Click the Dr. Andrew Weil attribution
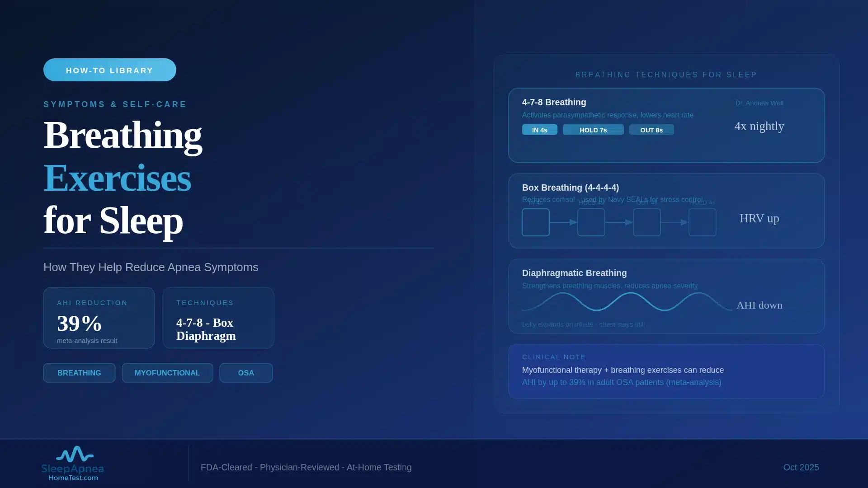This screenshot has height=488, width=868. (759, 103)
